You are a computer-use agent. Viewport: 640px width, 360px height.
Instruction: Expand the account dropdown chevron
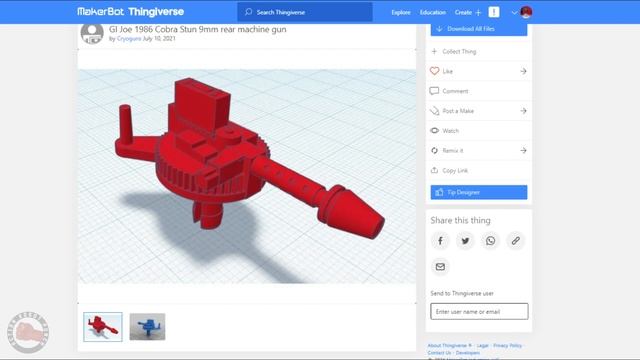click(514, 13)
